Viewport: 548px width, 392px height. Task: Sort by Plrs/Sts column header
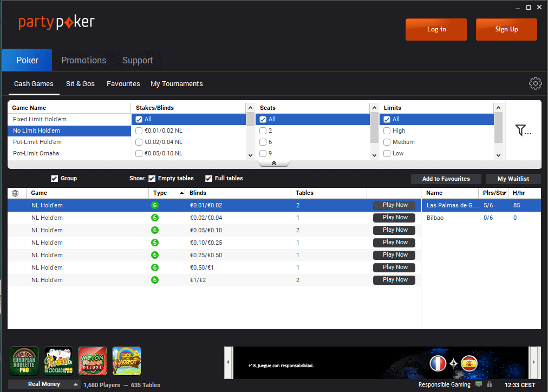494,193
